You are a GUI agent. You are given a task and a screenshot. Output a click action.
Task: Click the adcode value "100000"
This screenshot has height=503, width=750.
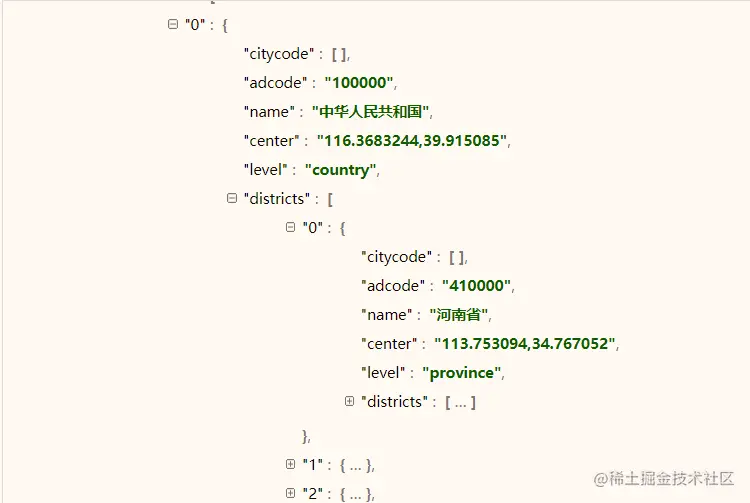[360, 82]
